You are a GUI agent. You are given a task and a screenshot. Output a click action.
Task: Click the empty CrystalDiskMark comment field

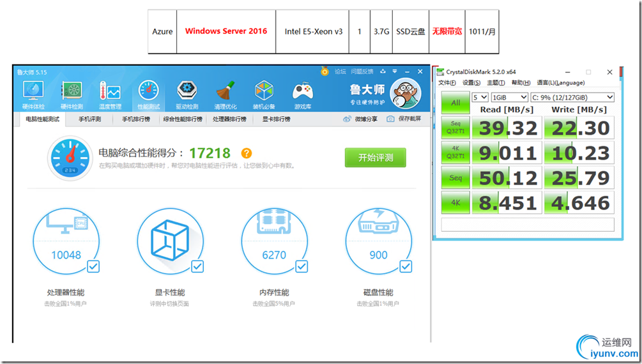click(528, 225)
